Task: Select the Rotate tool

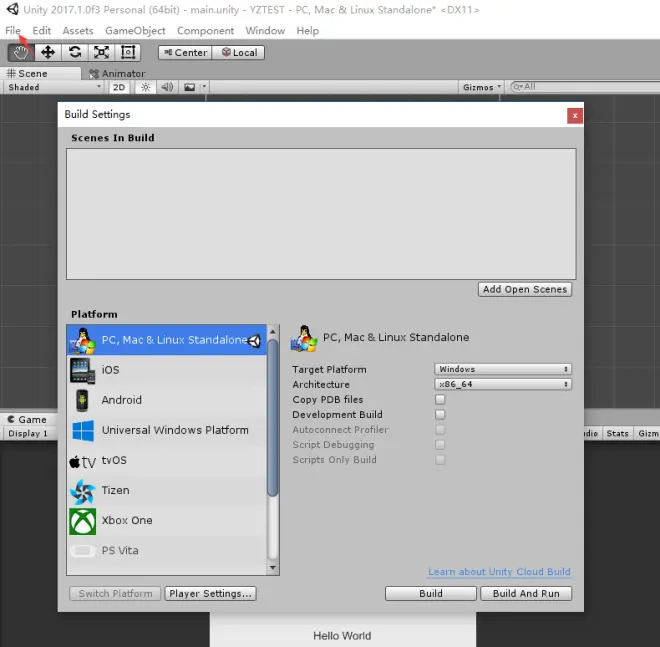Action: 75,53
